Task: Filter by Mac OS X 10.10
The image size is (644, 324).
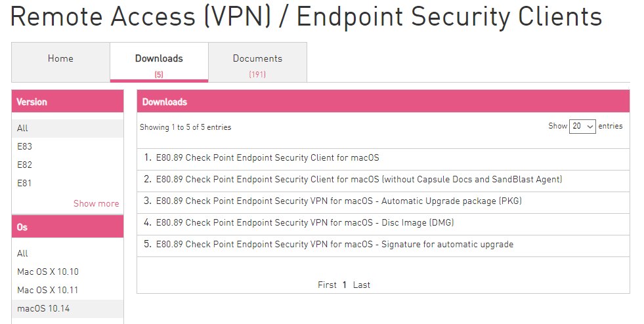Action: click(48, 272)
